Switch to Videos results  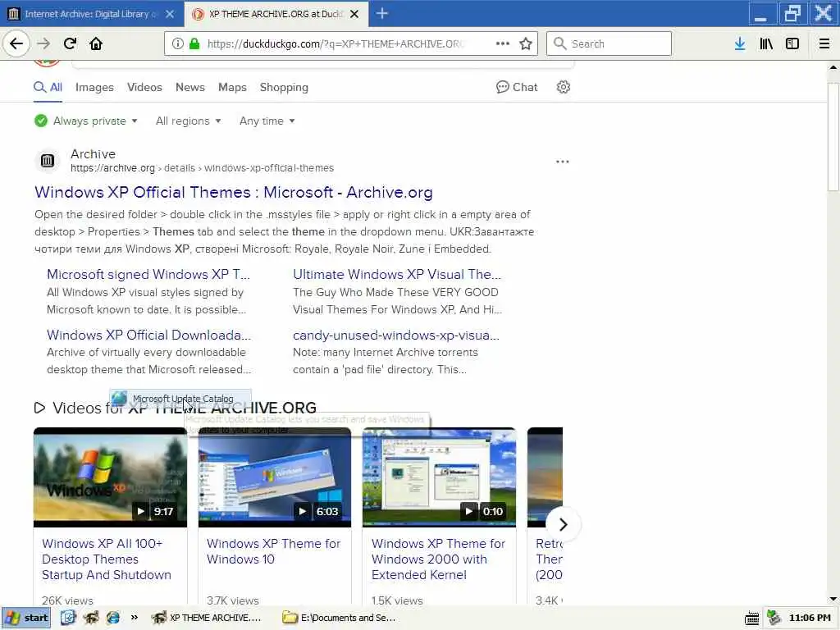(144, 87)
